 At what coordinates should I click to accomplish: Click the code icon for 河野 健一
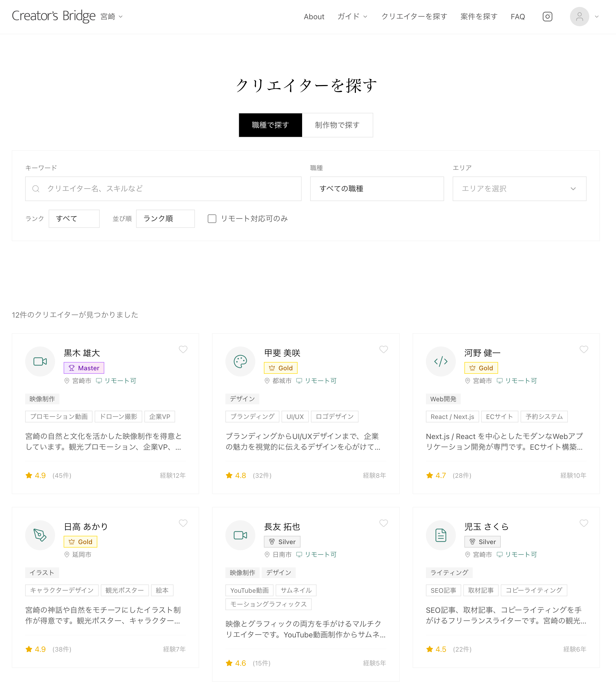click(x=440, y=361)
